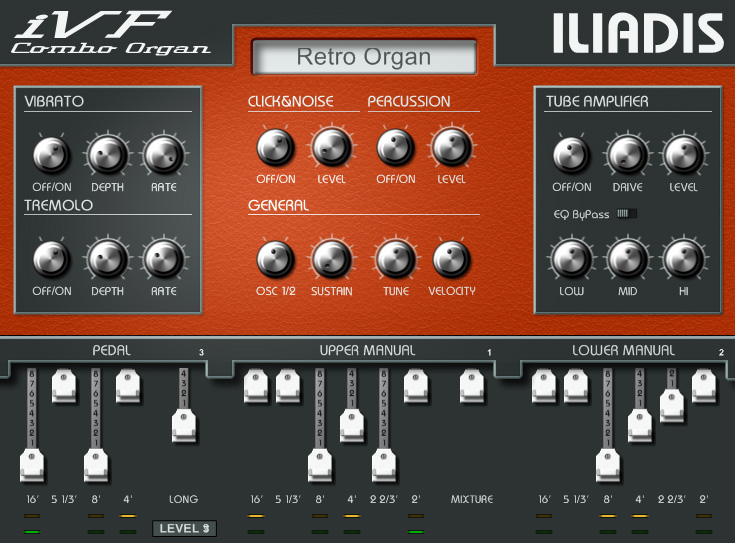Click the Upper Manual 2 2/3' drawbar handle
Viewport: 735px width, 543px height.
pyautogui.click(x=383, y=466)
